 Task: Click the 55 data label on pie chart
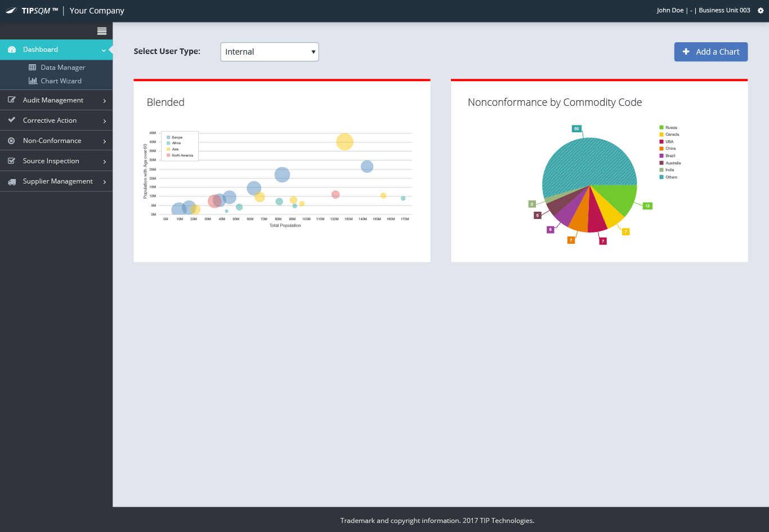click(x=576, y=129)
